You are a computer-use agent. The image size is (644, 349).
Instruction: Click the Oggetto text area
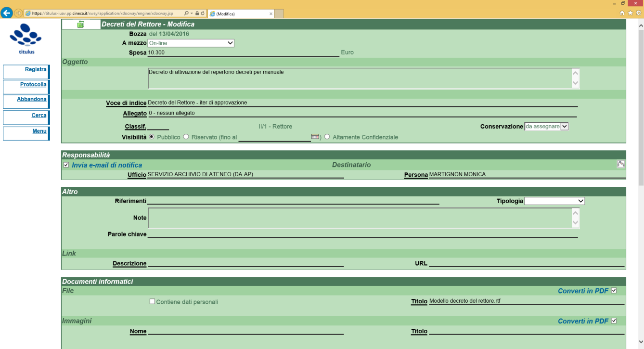pos(360,78)
